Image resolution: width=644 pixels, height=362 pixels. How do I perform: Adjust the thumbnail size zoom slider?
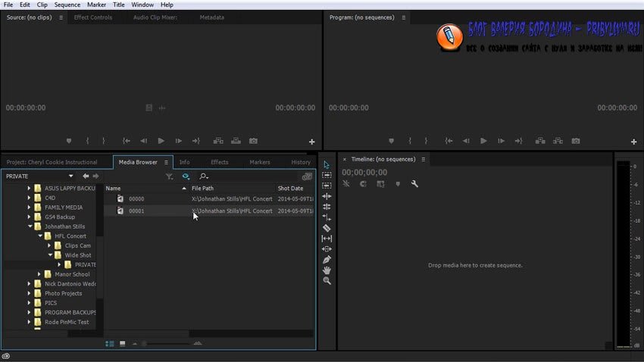[x=145, y=344]
